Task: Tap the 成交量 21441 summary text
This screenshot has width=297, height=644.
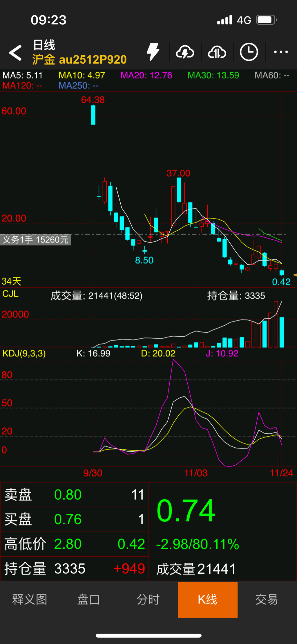Action: (196, 569)
